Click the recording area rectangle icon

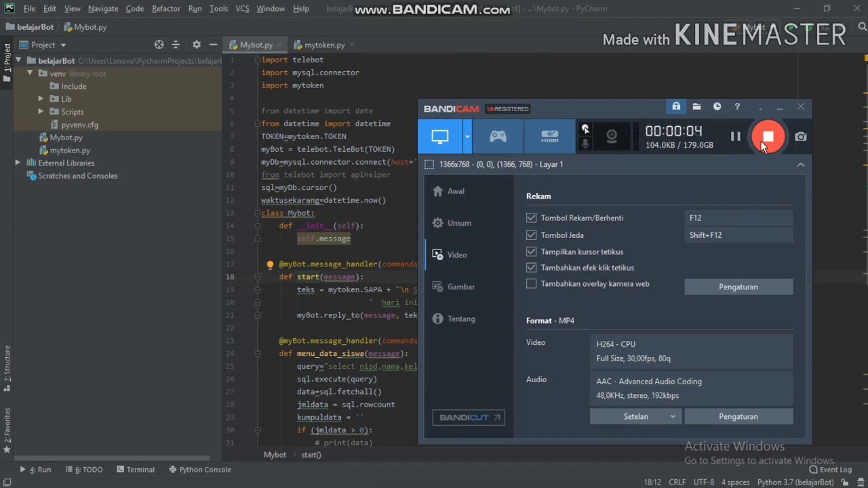pyautogui.click(x=429, y=165)
